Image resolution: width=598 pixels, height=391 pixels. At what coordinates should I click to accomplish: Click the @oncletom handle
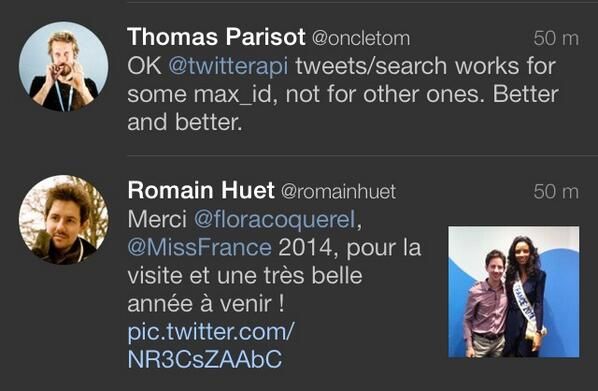pos(361,38)
